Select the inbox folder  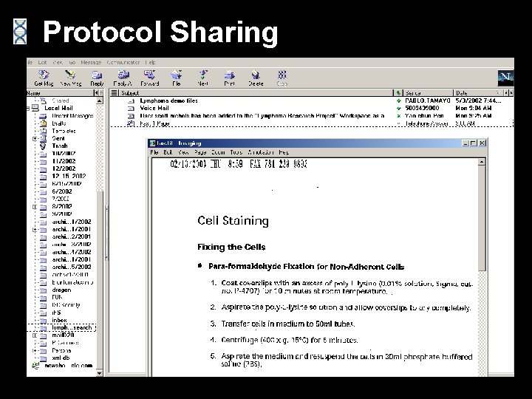pos(59,320)
